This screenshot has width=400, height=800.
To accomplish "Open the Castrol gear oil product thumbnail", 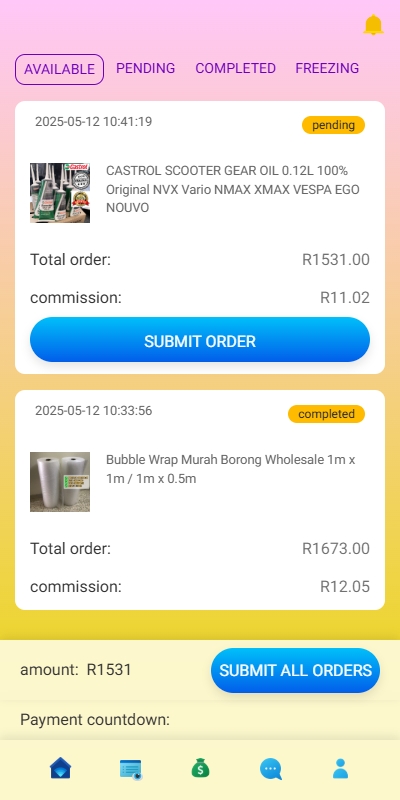I will pos(60,193).
